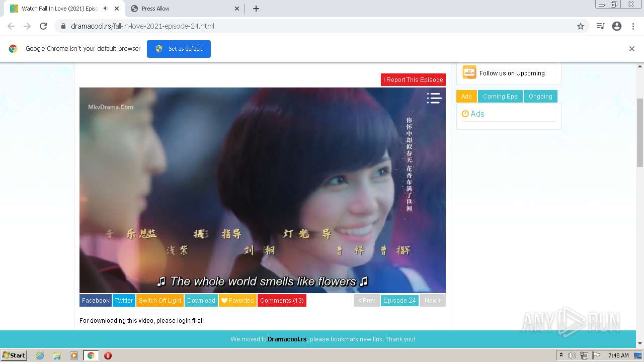Screen dimensions: 644x362
Task: Open media player taskbar icon
Action: pyautogui.click(x=74, y=355)
